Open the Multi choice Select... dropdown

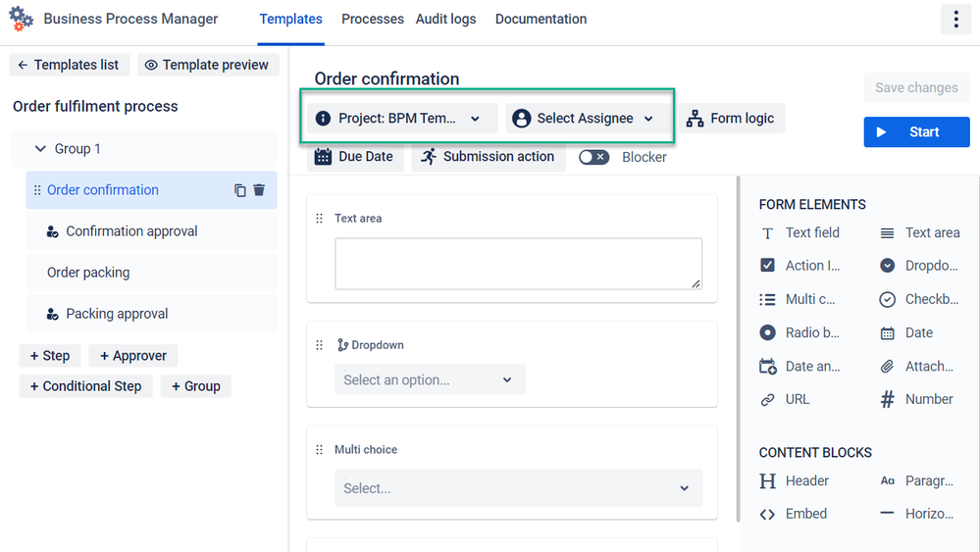point(518,488)
